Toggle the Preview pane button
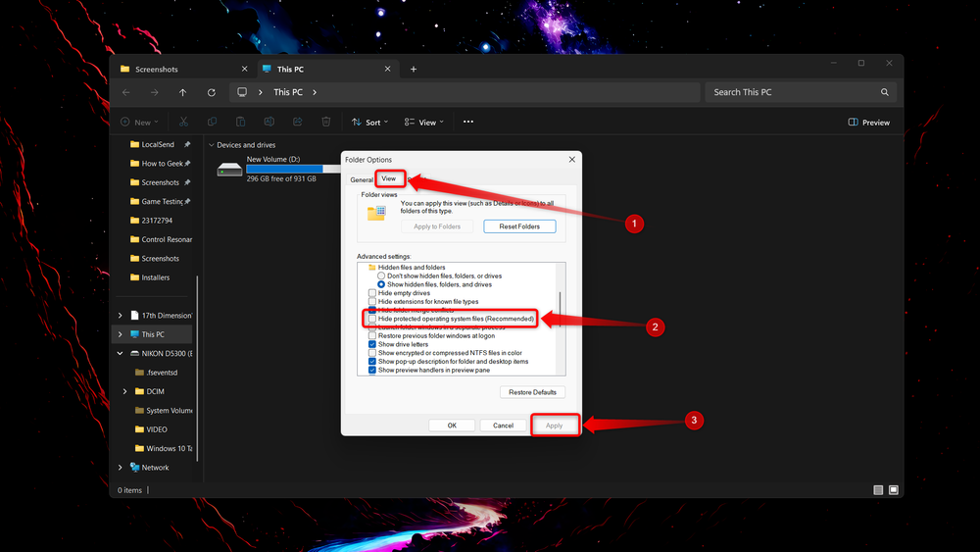Screen dimensions: 980x552 868,123
